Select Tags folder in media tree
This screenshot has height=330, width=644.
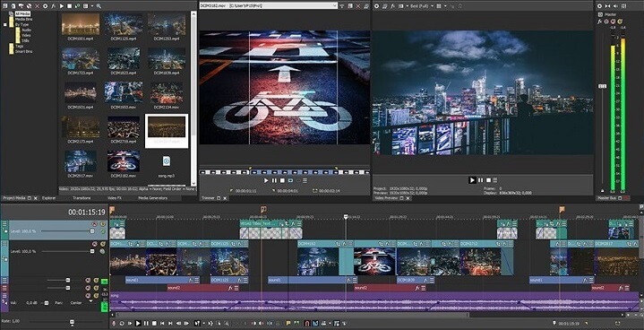click(x=19, y=46)
